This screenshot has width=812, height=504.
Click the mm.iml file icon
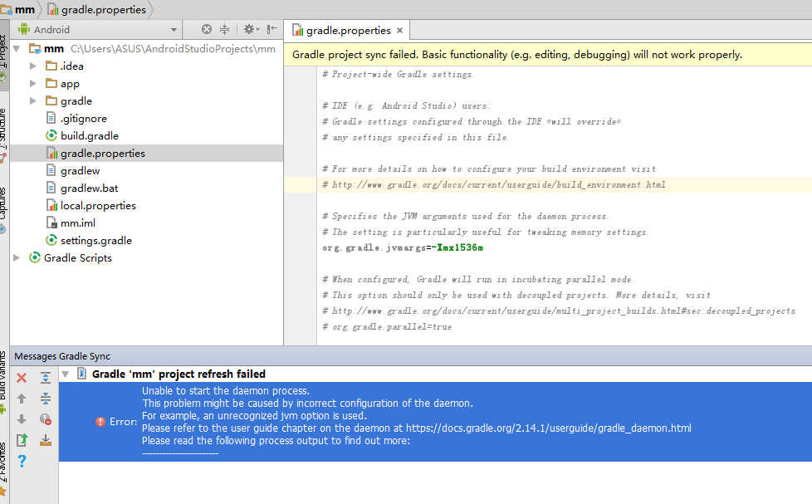(51, 223)
